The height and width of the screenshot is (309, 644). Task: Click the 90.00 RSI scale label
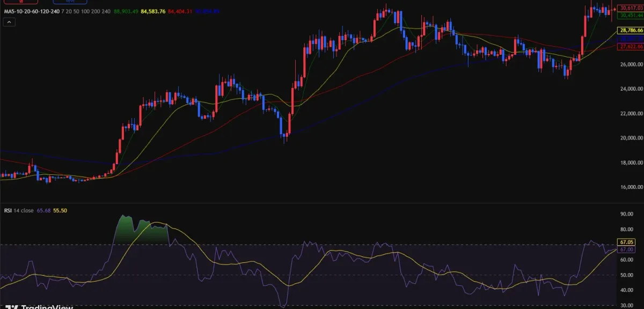[626, 214]
